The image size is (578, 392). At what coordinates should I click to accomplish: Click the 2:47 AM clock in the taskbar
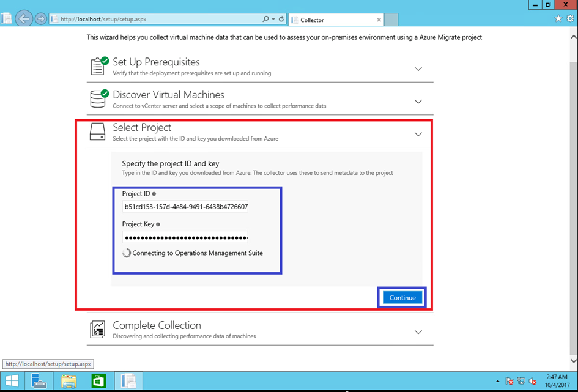tap(557, 377)
